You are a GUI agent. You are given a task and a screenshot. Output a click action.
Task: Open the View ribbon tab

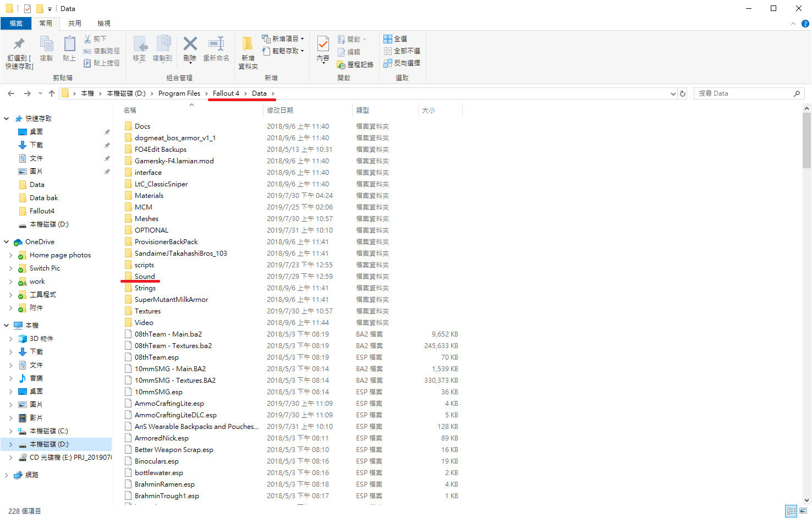click(104, 24)
